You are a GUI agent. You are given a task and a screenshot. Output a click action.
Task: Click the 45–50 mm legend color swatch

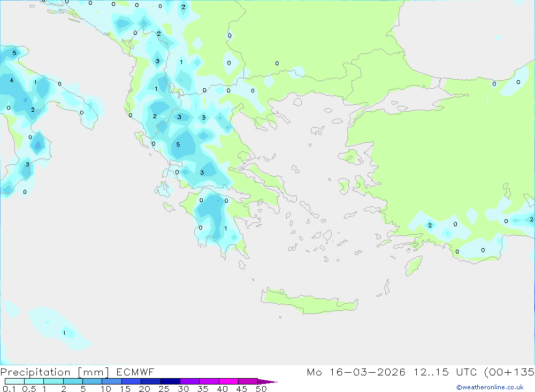tap(248, 381)
